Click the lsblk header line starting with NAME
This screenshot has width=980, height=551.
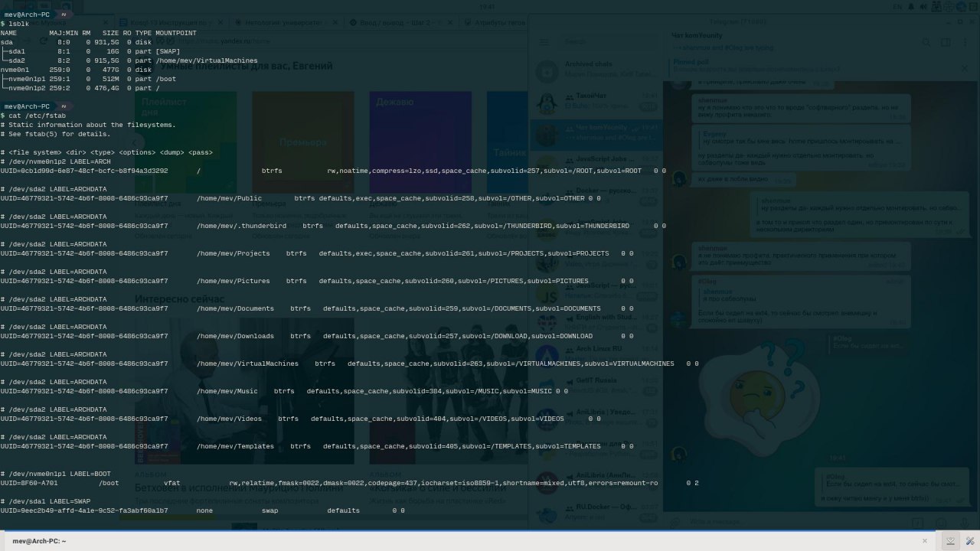[x=98, y=34]
